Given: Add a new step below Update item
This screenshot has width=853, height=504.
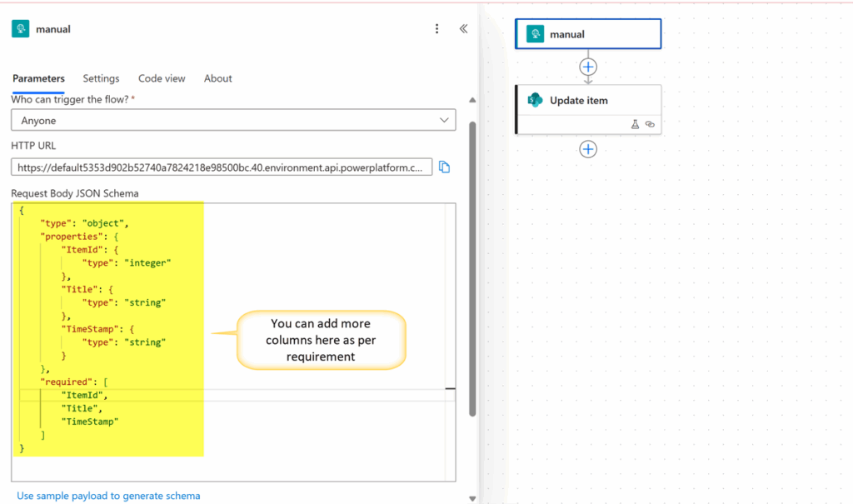Looking at the screenshot, I should click(x=588, y=149).
